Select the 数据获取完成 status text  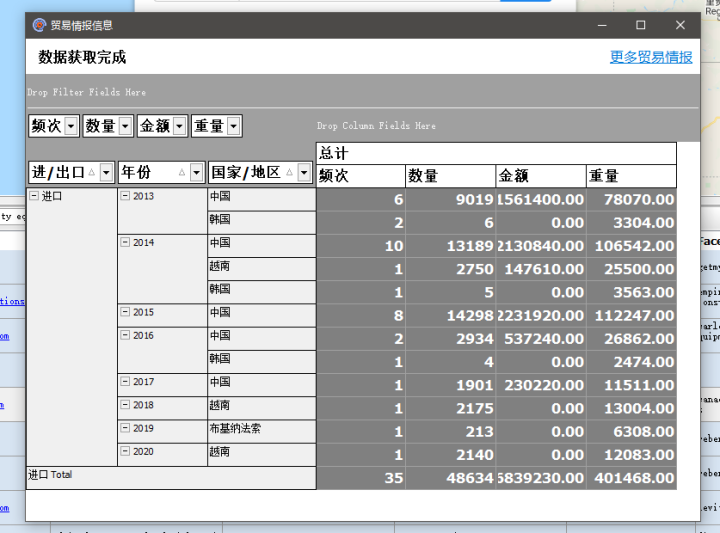pos(82,57)
